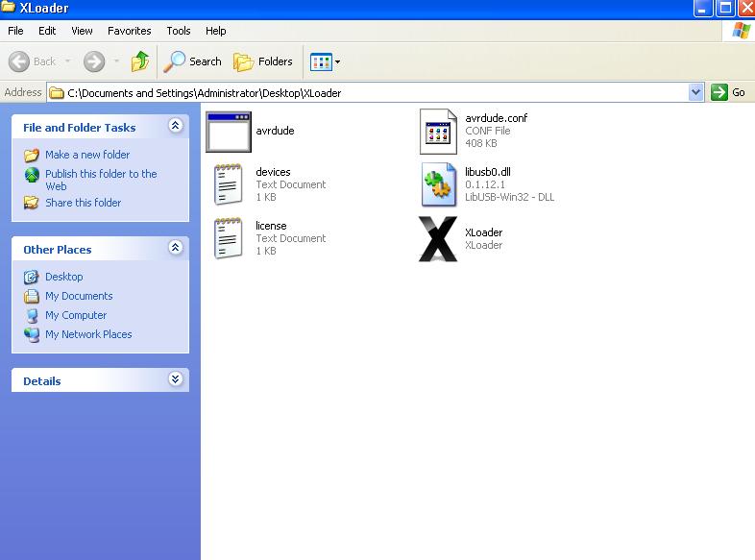Open the File menu

[15, 31]
